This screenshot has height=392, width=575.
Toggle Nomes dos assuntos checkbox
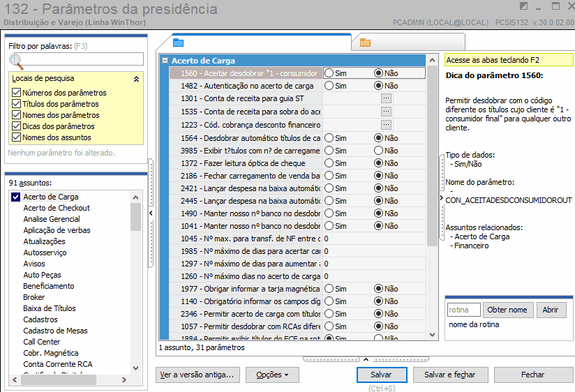pos(16,137)
